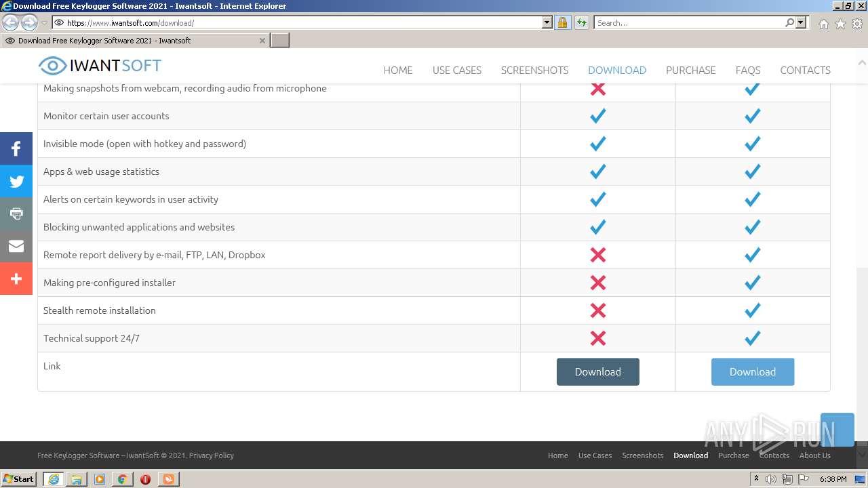Click the footer Purchase link
Image resolution: width=868 pixels, height=488 pixels.
tap(734, 455)
